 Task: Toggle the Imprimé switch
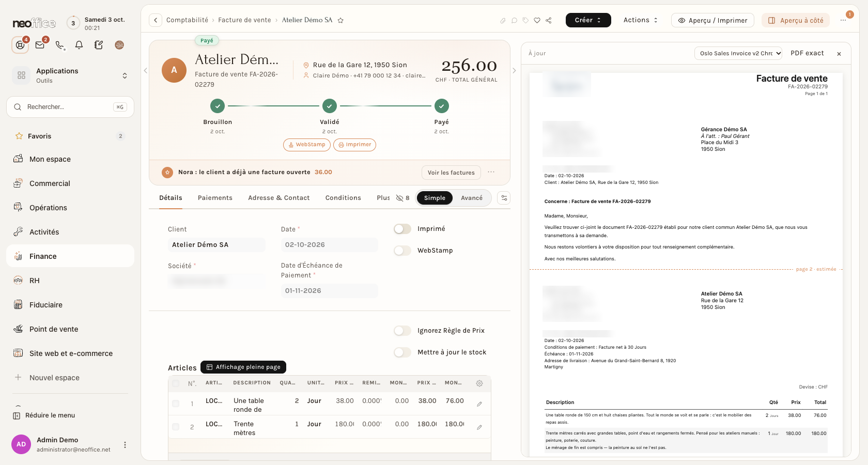click(x=402, y=229)
